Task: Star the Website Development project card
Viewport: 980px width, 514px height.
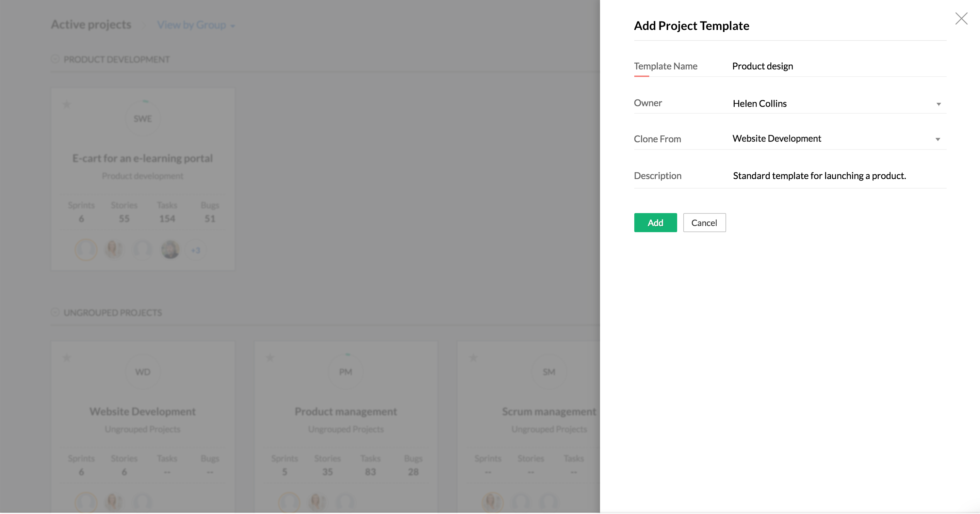Action: (67, 358)
